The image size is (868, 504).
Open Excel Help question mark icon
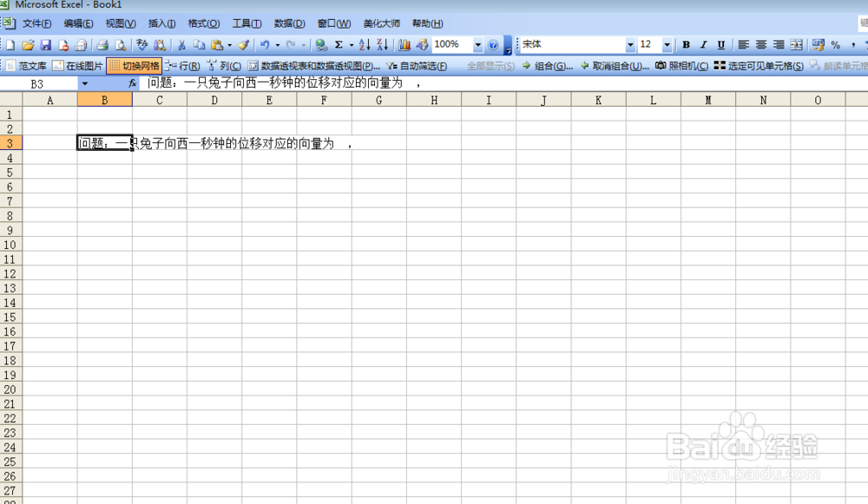tap(493, 45)
